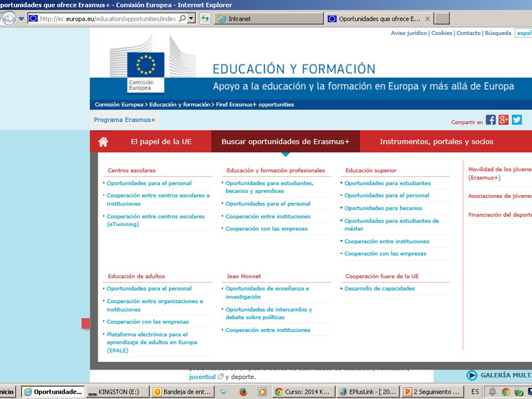Click Centros escolares section heading

pyautogui.click(x=132, y=170)
